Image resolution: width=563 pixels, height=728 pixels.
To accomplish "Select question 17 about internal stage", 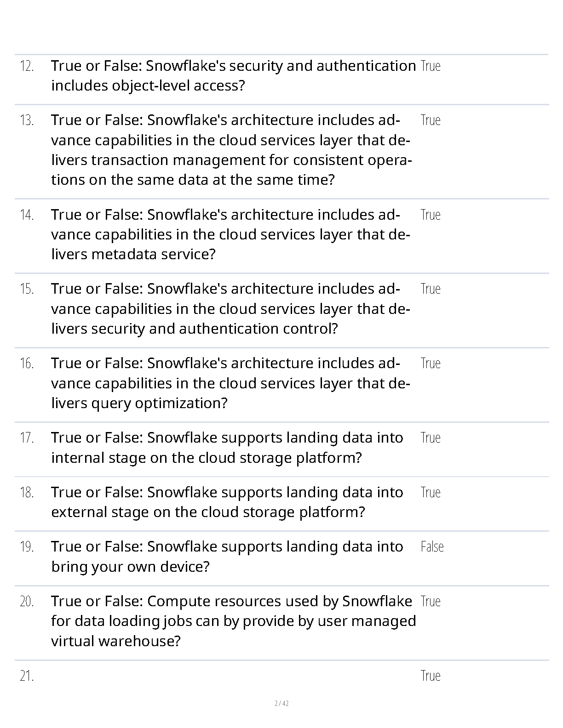I will tap(227, 448).
